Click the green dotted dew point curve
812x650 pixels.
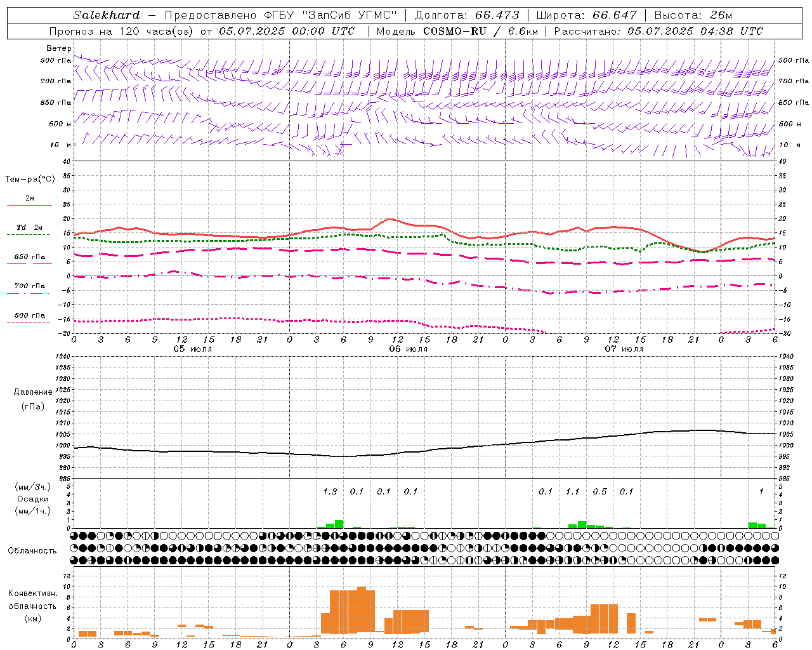[423, 235]
